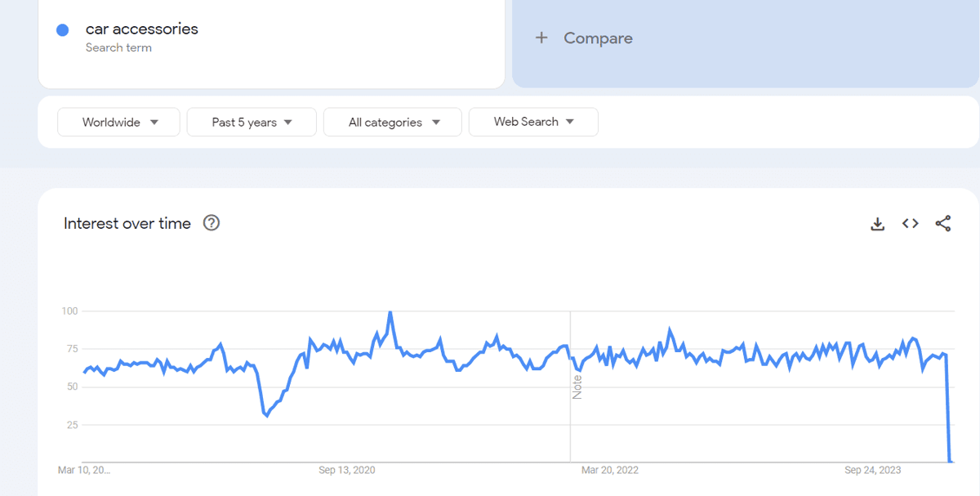Click the Sep 13, 2020 axis label

pos(347,470)
